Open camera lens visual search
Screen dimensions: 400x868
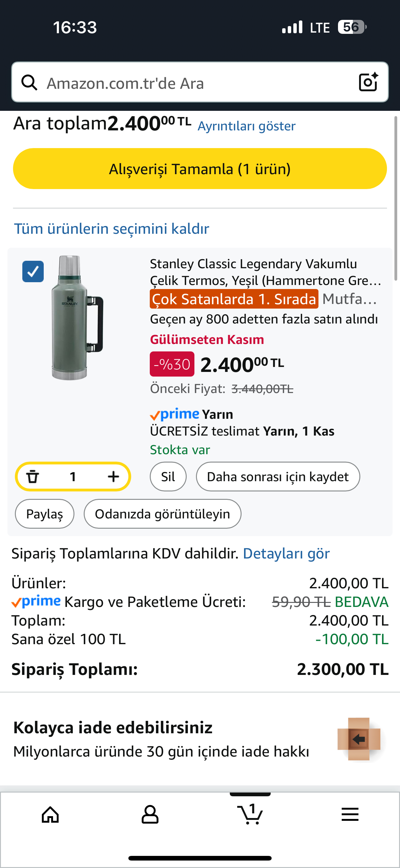click(x=368, y=82)
